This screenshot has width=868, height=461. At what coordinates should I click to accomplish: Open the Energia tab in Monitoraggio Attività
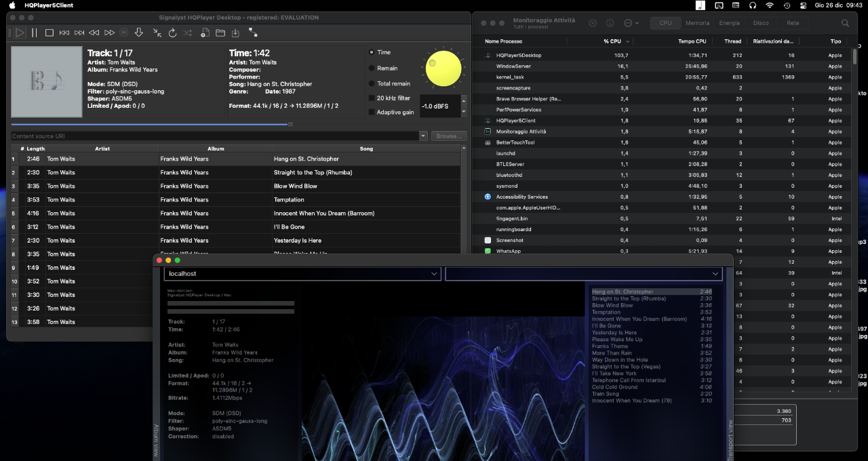point(729,23)
